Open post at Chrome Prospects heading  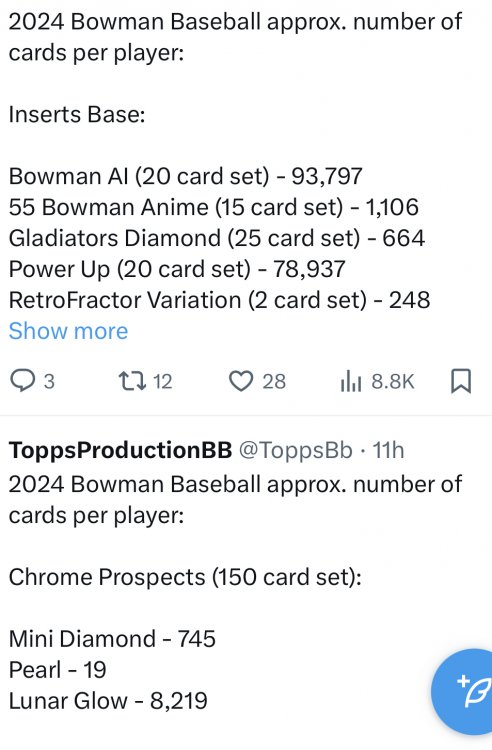pyautogui.click(x=185, y=577)
